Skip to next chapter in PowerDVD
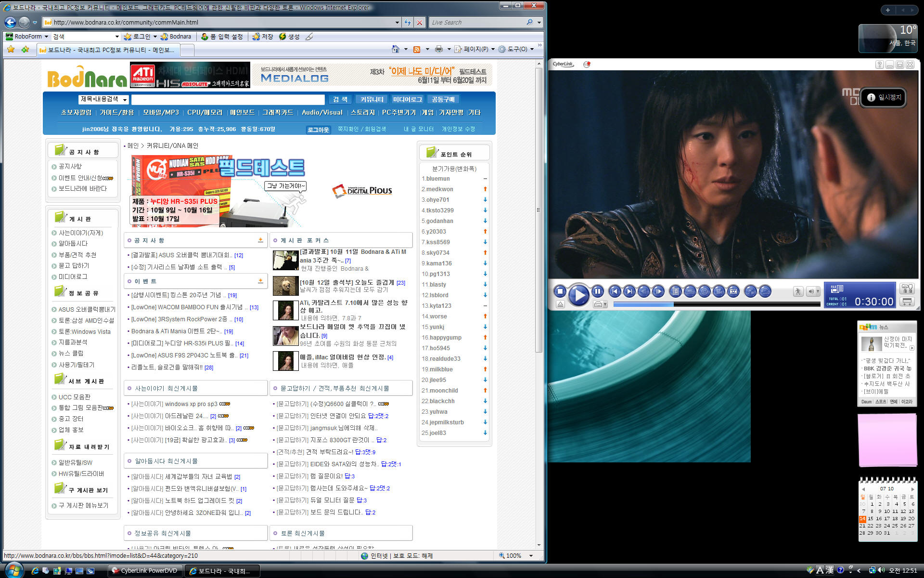 [x=629, y=291]
